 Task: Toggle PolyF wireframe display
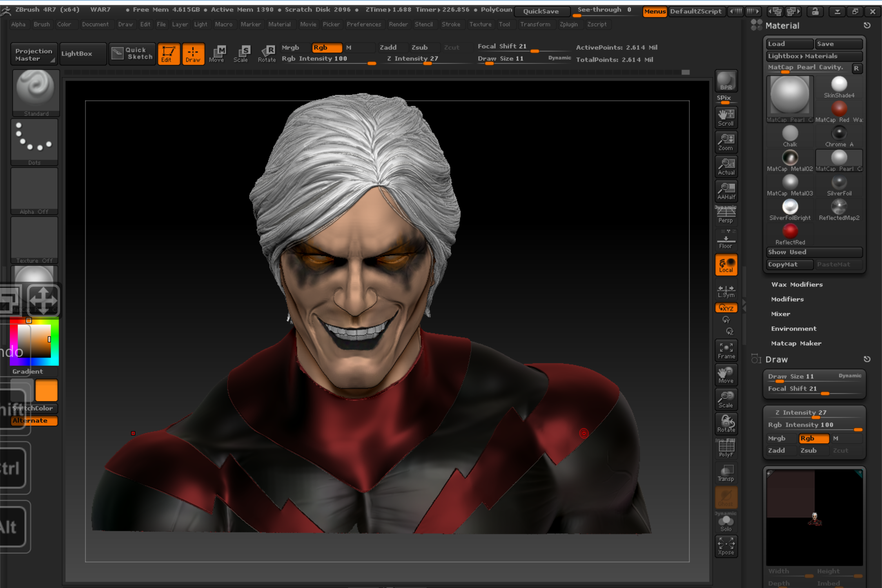[726, 448]
